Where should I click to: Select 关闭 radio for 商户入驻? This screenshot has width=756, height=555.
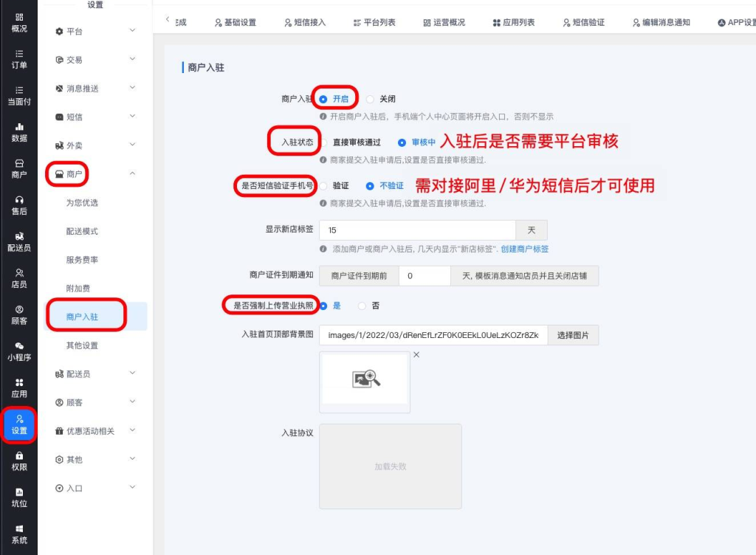(x=371, y=99)
